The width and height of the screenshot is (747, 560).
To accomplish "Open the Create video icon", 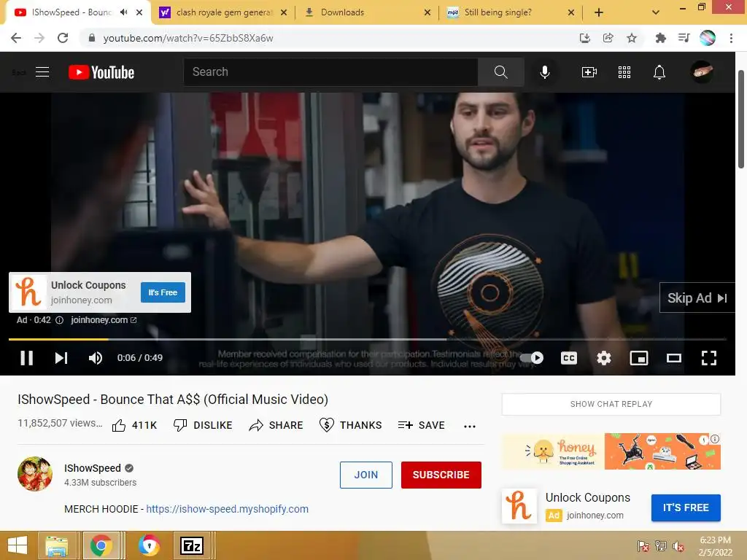I will 589,72.
